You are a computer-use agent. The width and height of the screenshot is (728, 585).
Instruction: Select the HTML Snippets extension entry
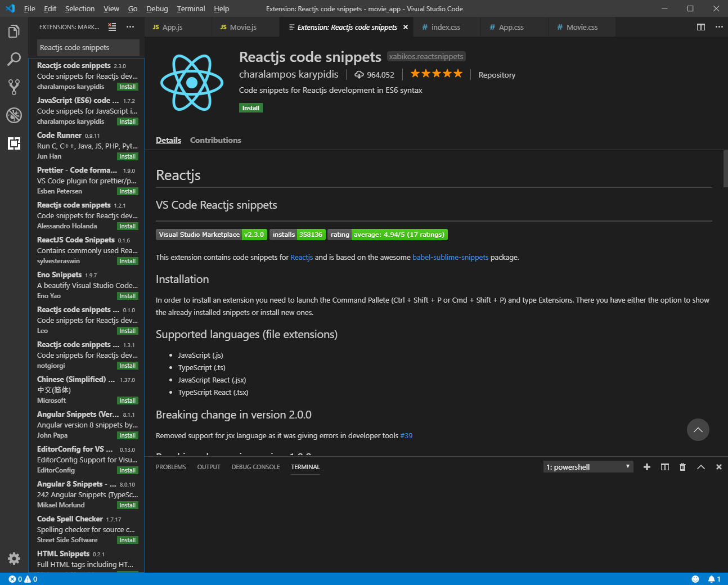pyautogui.click(x=87, y=559)
